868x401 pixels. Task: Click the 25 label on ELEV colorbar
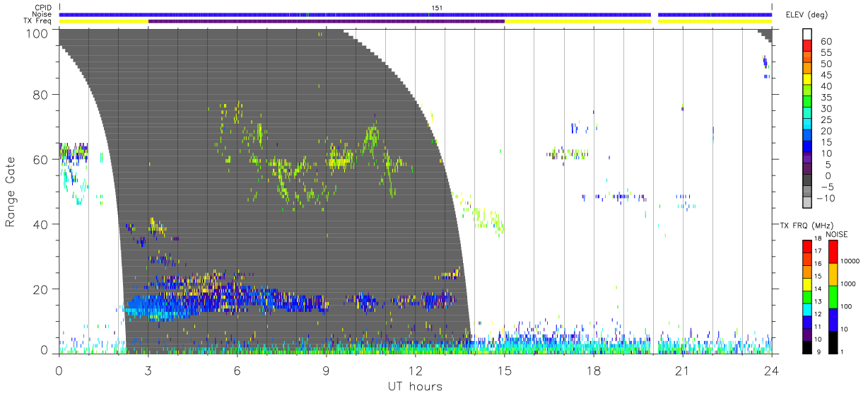click(827, 120)
